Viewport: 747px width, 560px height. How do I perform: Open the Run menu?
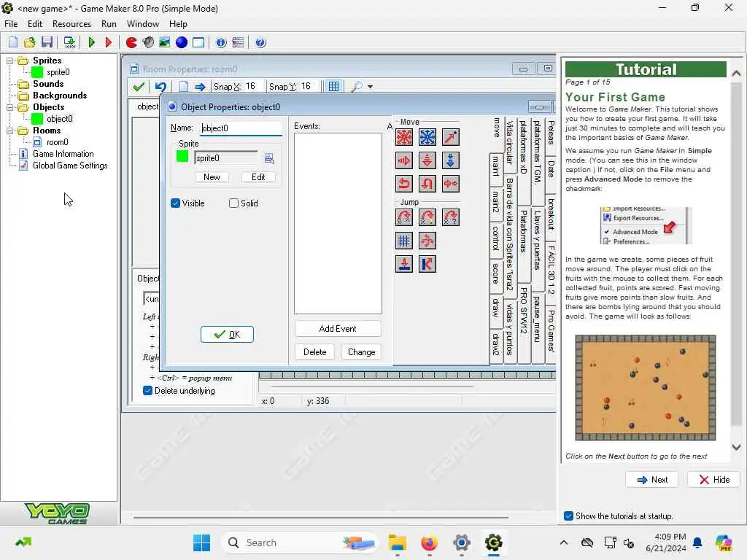pos(109,24)
